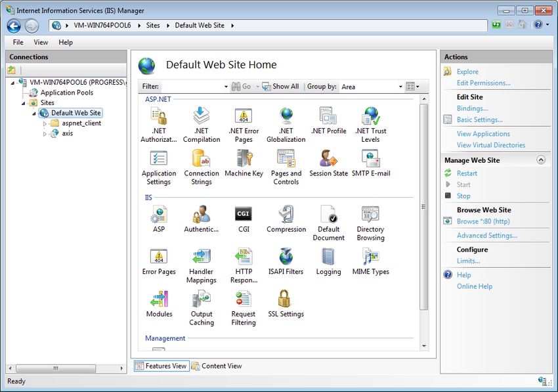Open Handler Mappings feature
The width and height of the screenshot is (558, 392).
202,266
